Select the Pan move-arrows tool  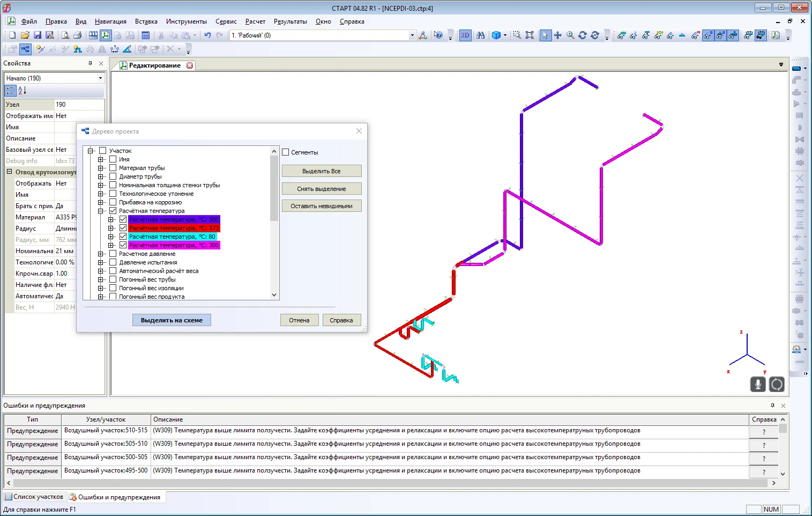coord(557,35)
